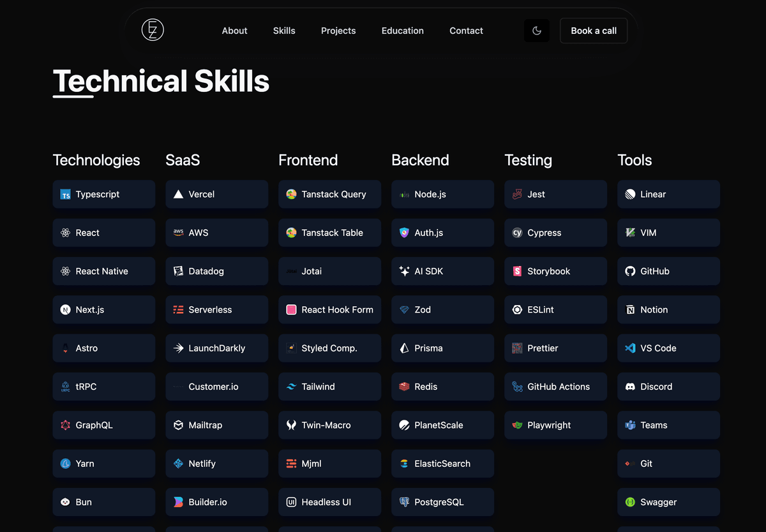Click the Book a call button
Image resolution: width=766 pixels, height=532 pixels.
pyautogui.click(x=594, y=31)
